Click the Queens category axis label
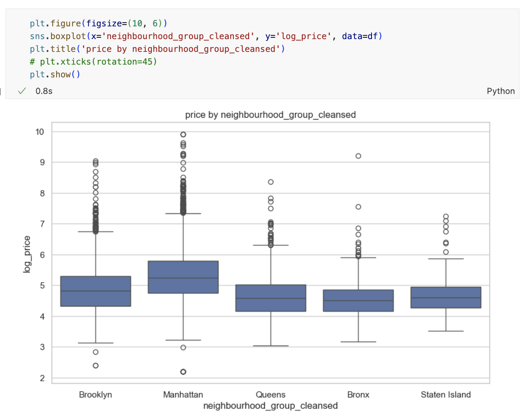This screenshot has height=420, width=522. click(270, 394)
